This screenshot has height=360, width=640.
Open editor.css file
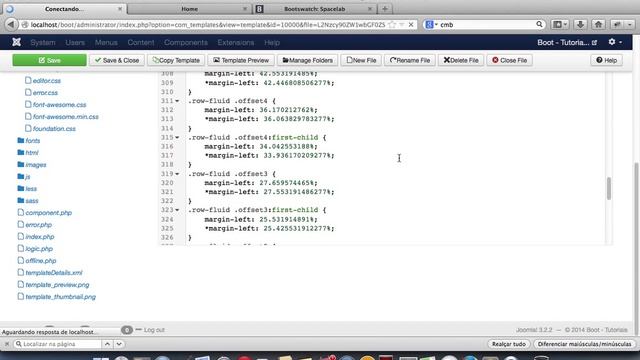(x=42, y=81)
